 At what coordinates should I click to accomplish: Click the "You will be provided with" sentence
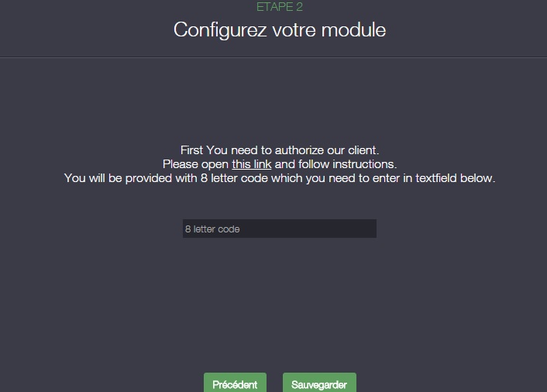coord(132,178)
